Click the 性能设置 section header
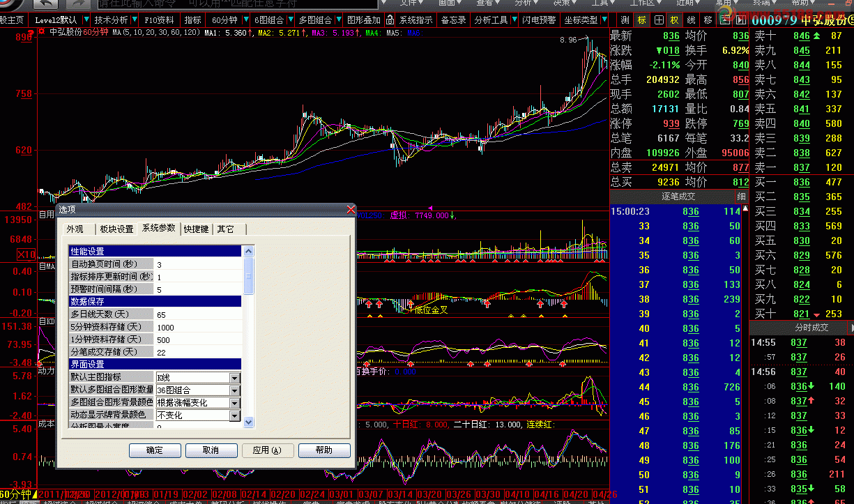 (x=155, y=252)
